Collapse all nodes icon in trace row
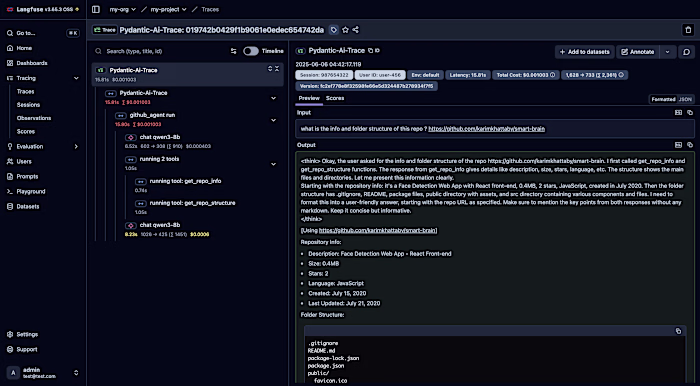The height and width of the screenshot is (386, 700). coord(277,69)
